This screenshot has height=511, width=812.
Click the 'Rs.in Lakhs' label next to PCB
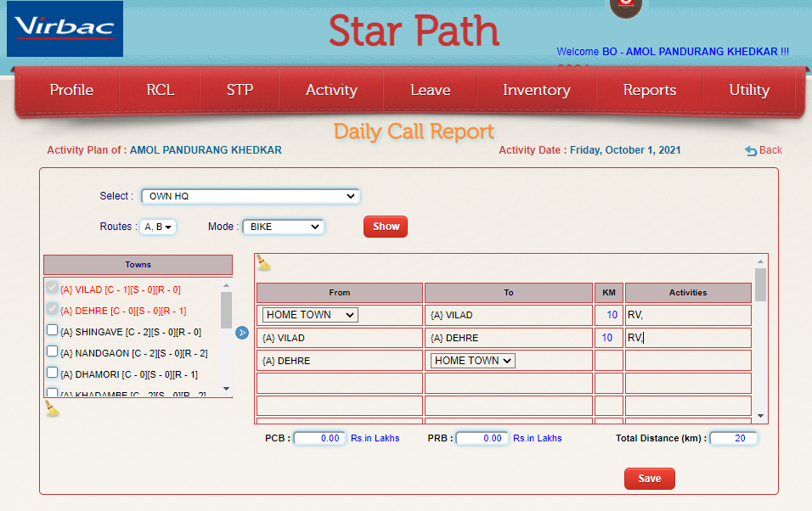(x=375, y=438)
